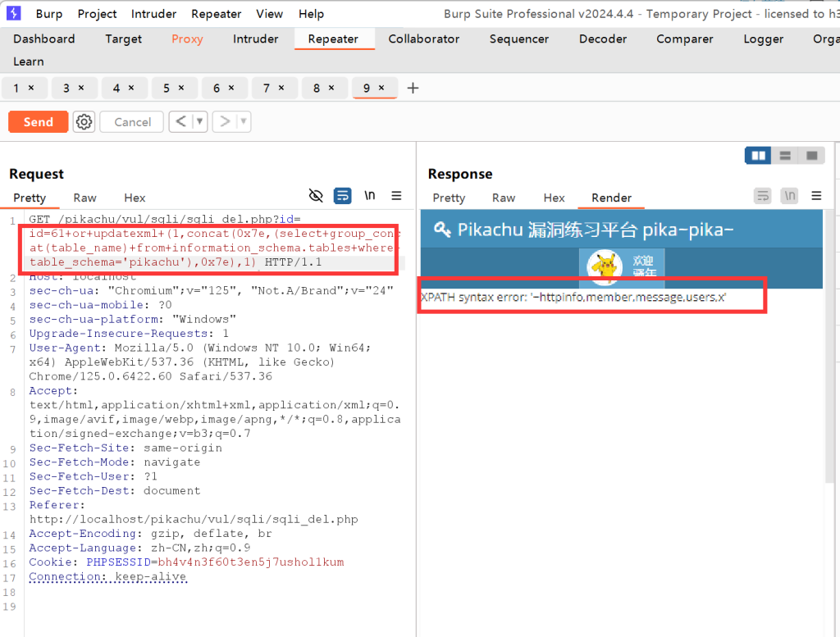Select Response Raw view tab
Image resolution: width=840 pixels, height=637 pixels.
(504, 198)
